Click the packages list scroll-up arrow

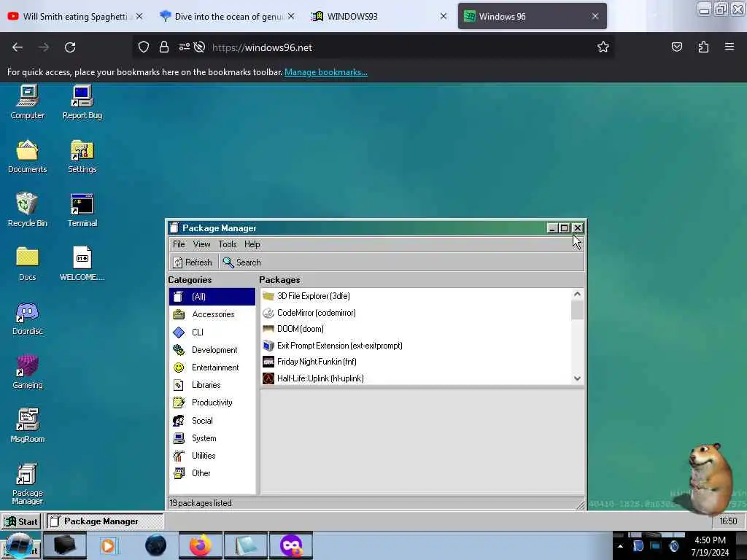577,295
